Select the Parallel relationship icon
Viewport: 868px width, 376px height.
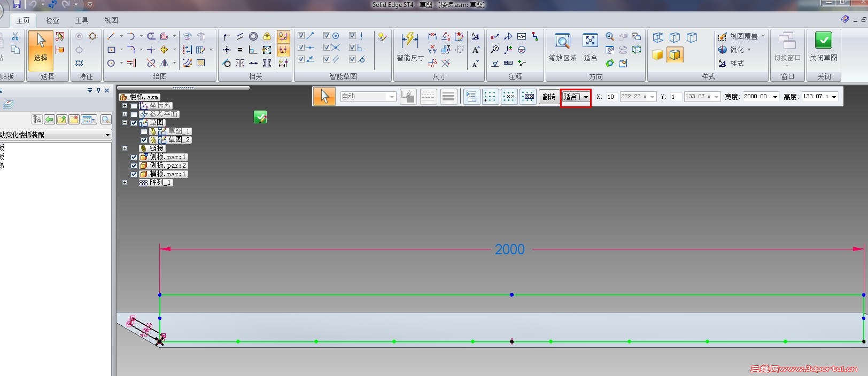(x=240, y=36)
